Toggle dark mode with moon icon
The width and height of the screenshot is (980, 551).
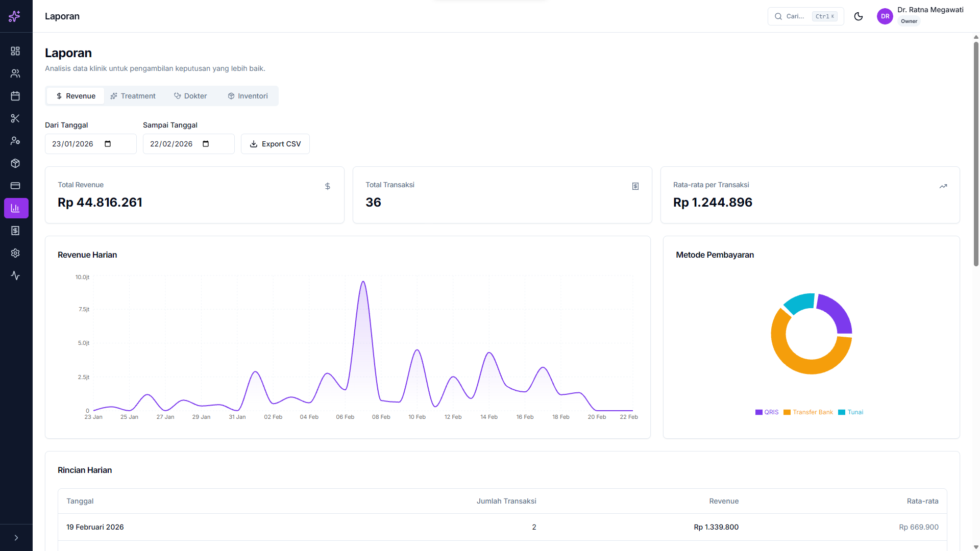[858, 16]
